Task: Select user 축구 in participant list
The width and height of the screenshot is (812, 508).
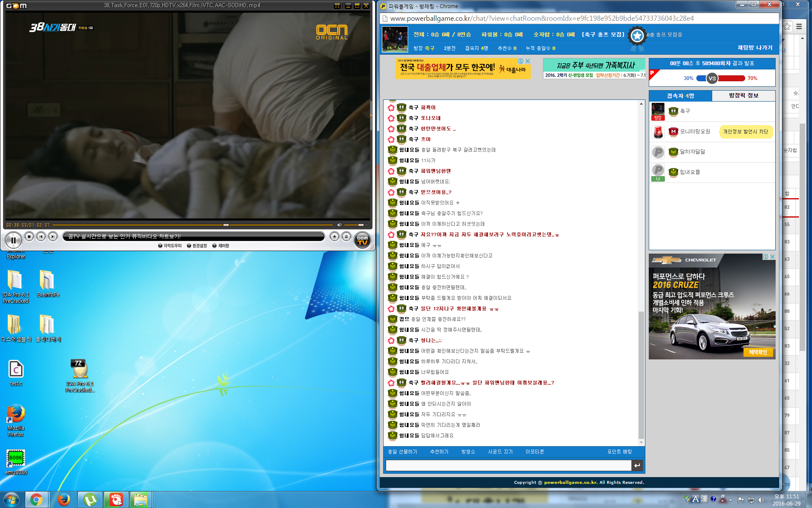Action: [712, 111]
